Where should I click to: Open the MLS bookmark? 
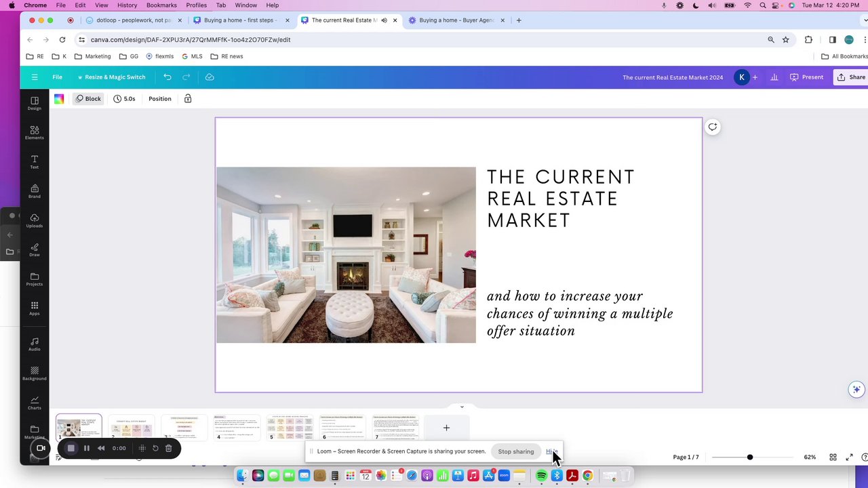192,56
